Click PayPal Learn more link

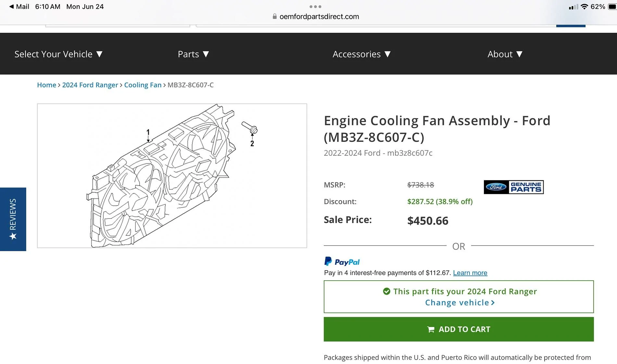470,273
